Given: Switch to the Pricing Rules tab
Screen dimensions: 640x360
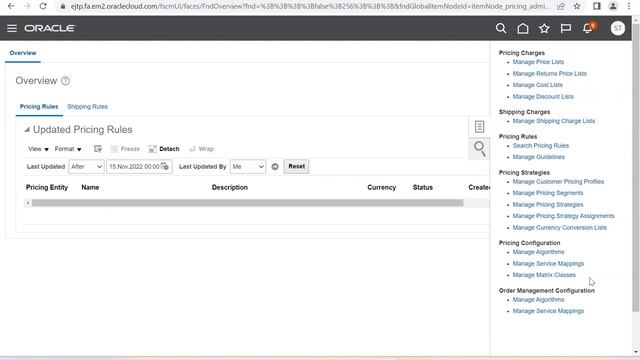Looking at the screenshot, I should tap(39, 107).
